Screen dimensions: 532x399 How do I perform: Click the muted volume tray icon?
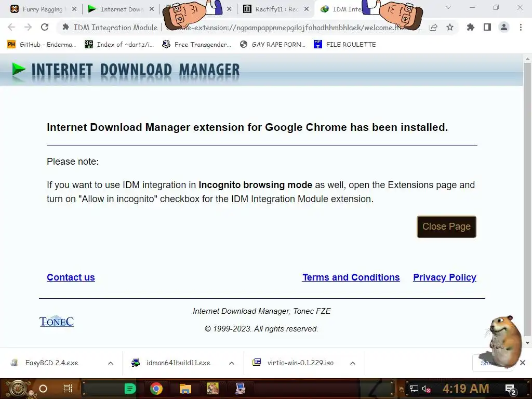(426, 389)
